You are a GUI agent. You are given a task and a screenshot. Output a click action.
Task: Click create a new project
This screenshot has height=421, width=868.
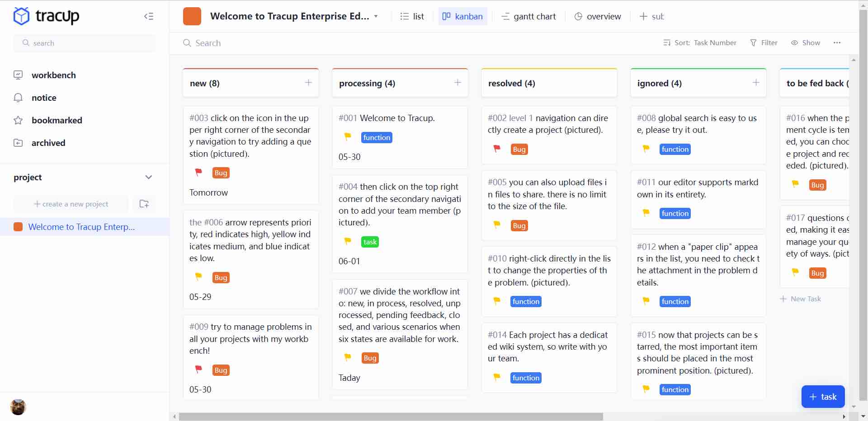coord(71,204)
